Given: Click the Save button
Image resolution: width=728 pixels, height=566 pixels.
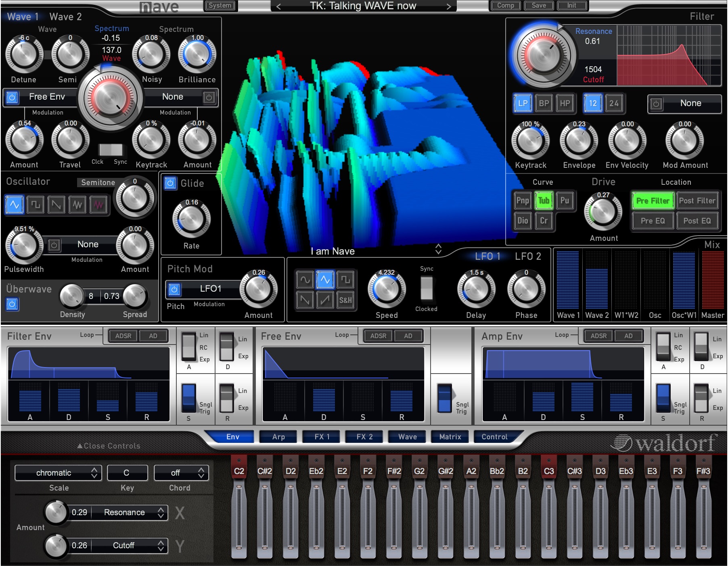Looking at the screenshot, I should [x=539, y=6].
